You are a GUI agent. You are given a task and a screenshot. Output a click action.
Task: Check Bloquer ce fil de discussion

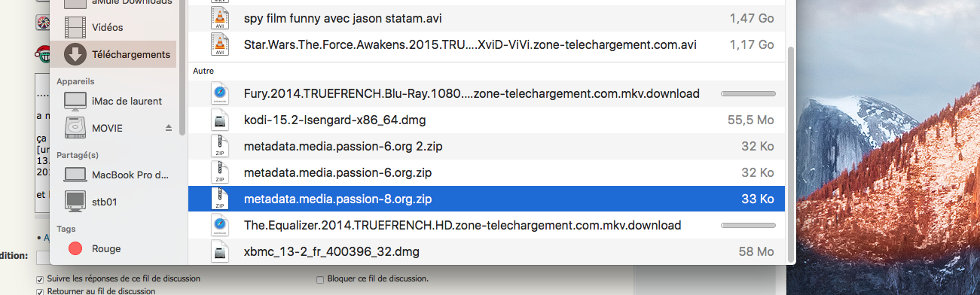320,278
